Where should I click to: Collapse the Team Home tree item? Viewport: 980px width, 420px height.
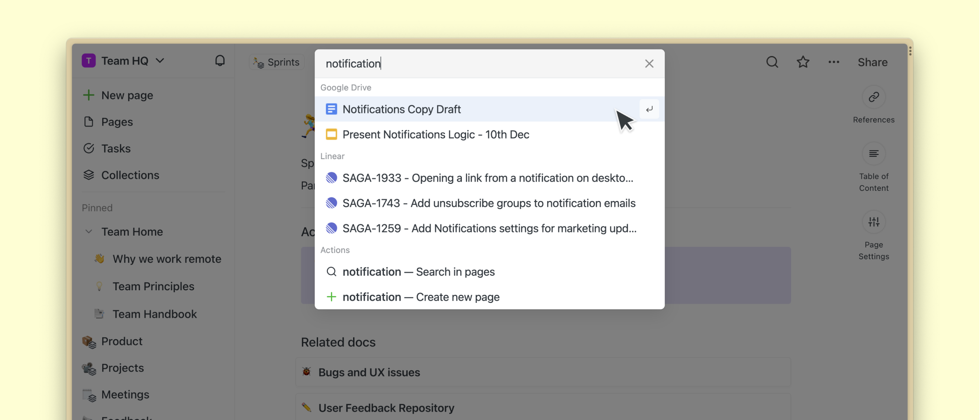coord(89,231)
